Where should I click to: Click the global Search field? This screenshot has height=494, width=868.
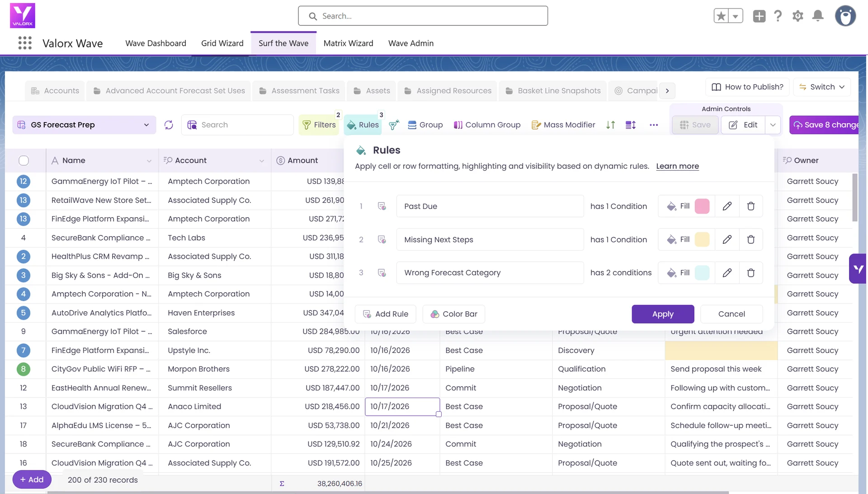[x=423, y=16]
